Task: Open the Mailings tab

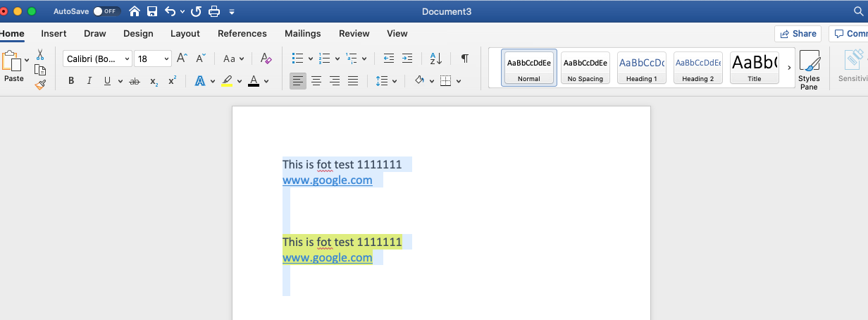Action: [x=303, y=33]
